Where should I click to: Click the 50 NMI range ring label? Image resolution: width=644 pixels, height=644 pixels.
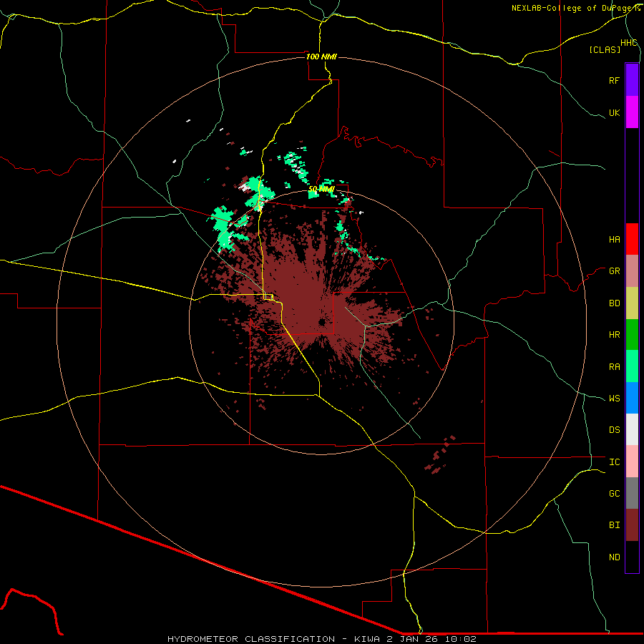click(x=321, y=189)
